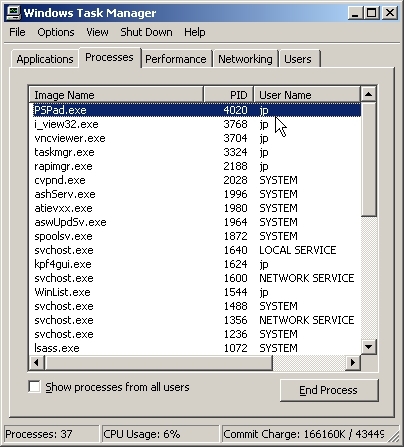
Task: Open the File menu
Action: [17, 32]
